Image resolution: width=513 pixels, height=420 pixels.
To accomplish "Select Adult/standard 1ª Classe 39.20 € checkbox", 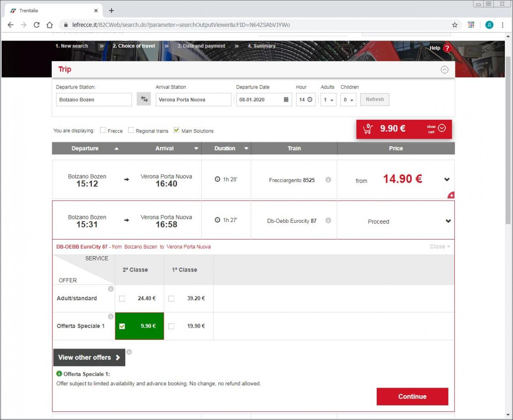I will 171,299.
